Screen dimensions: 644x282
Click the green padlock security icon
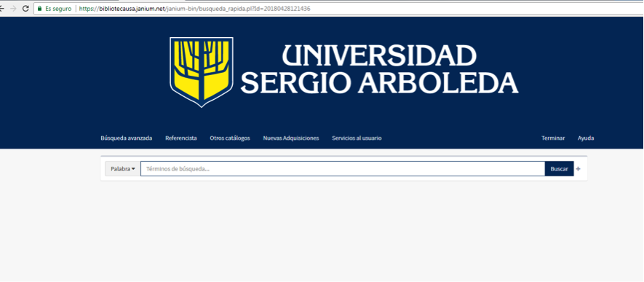coord(39,8)
